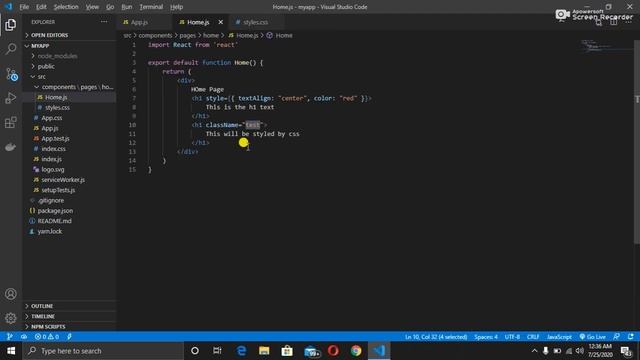Open the View menu
This screenshot has height=360, width=640.
point(92,7)
